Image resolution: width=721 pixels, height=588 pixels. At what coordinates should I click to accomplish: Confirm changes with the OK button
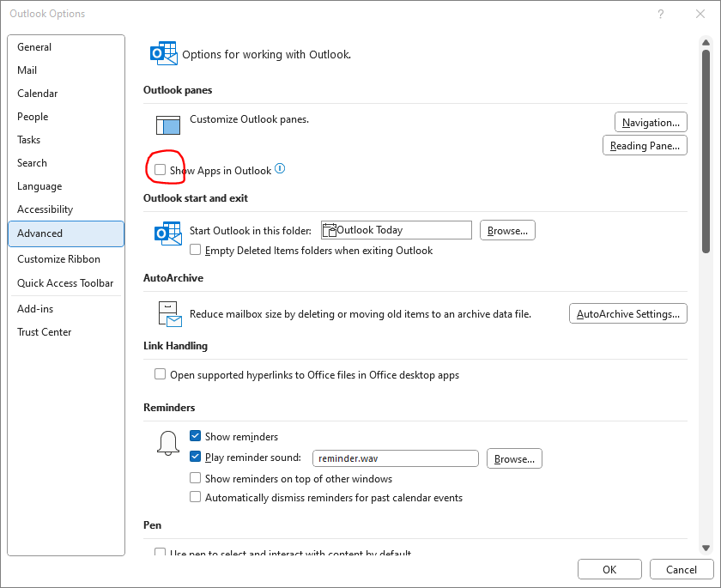609,570
